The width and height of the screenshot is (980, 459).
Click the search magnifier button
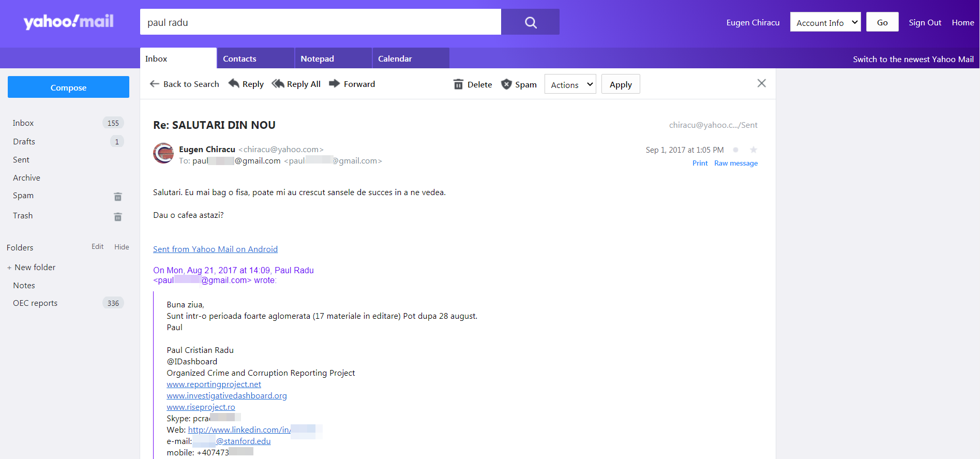pyautogui.click(x=530, y=22)
